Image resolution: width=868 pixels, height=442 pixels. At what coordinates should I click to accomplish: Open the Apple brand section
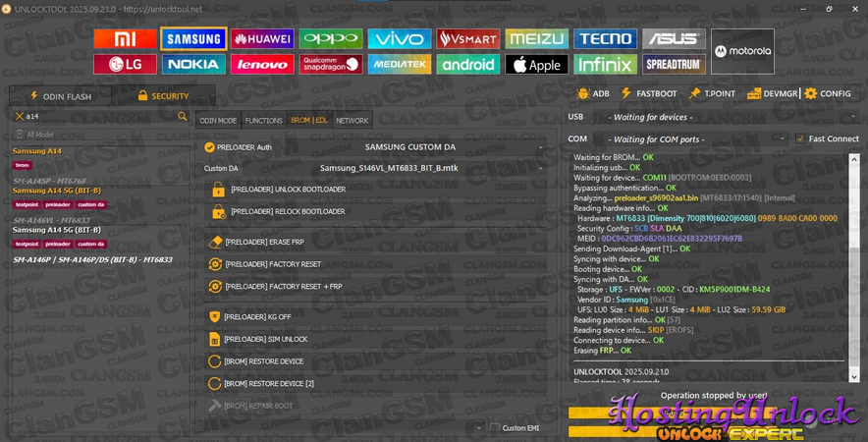pyautogui.click(x=536, y=65)
